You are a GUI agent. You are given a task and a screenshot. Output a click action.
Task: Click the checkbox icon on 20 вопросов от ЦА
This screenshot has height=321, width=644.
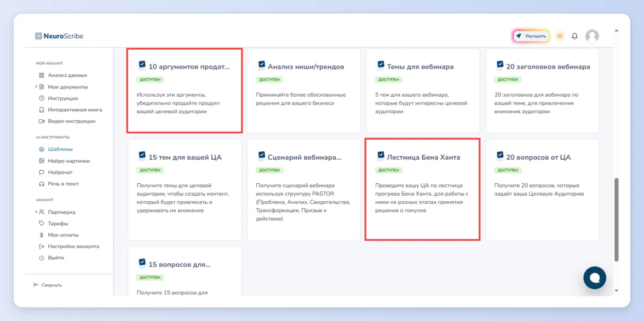click(500, 155)
